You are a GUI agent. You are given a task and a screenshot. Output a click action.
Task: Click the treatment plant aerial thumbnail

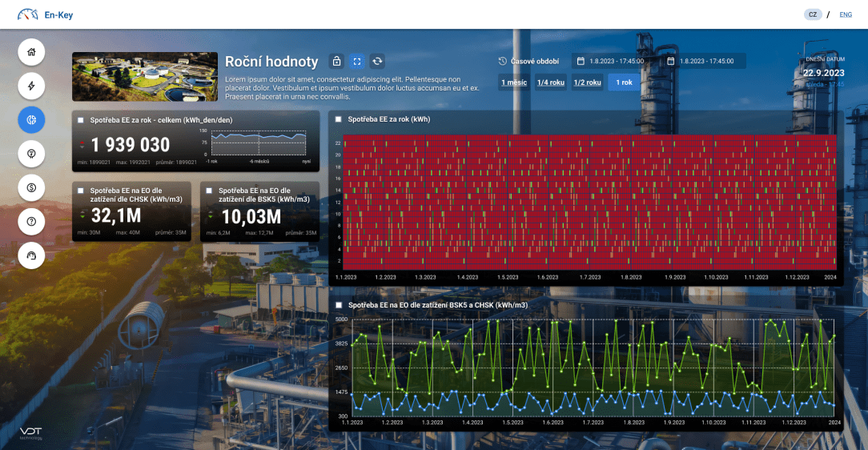(145, 77)
